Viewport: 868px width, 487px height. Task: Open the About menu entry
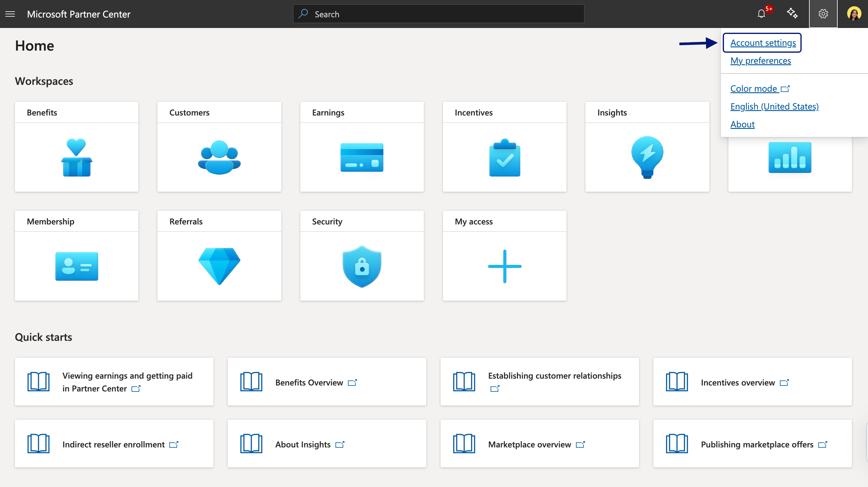click(742, 124)
